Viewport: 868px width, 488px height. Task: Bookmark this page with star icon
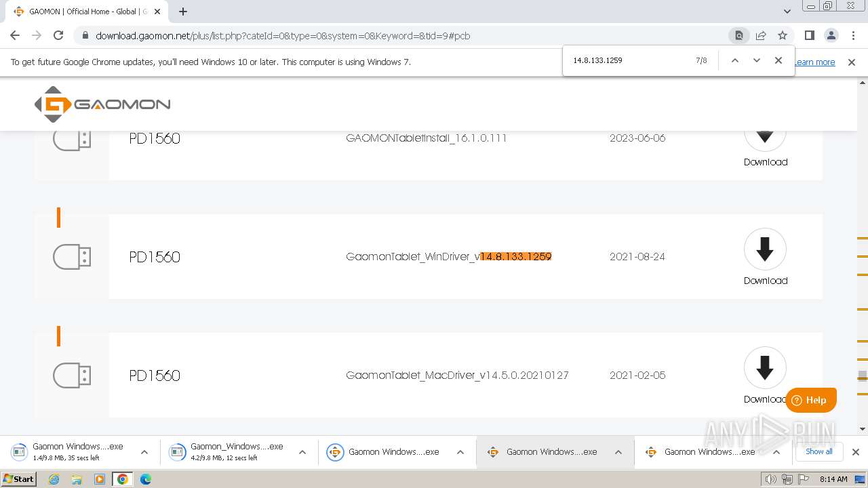783,35
